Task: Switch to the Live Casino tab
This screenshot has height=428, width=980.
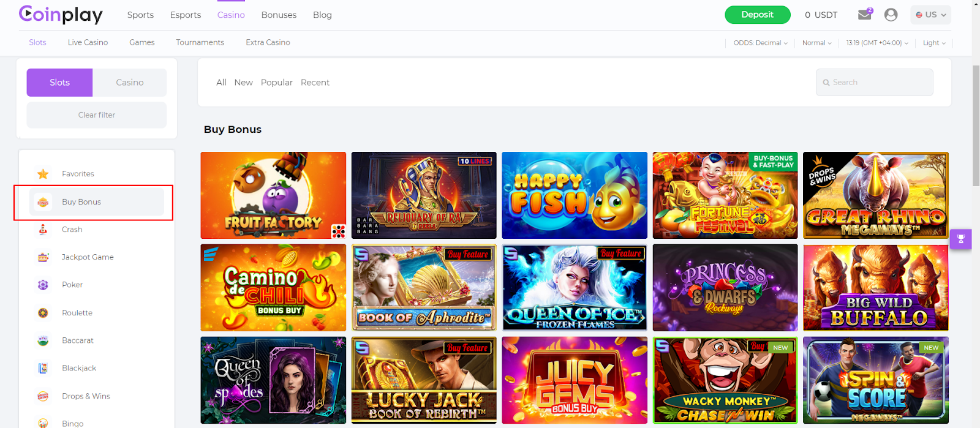Action: tap(88, 42)
